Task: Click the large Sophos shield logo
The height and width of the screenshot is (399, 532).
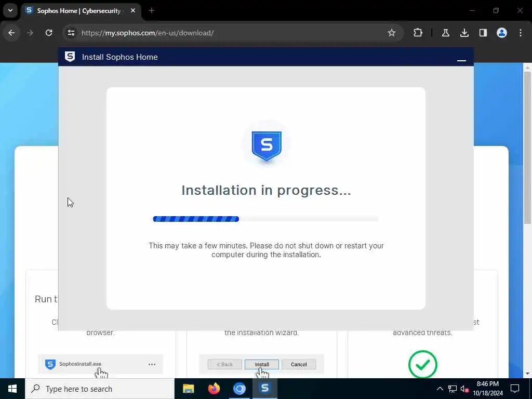Action: (x=267, y=146)
